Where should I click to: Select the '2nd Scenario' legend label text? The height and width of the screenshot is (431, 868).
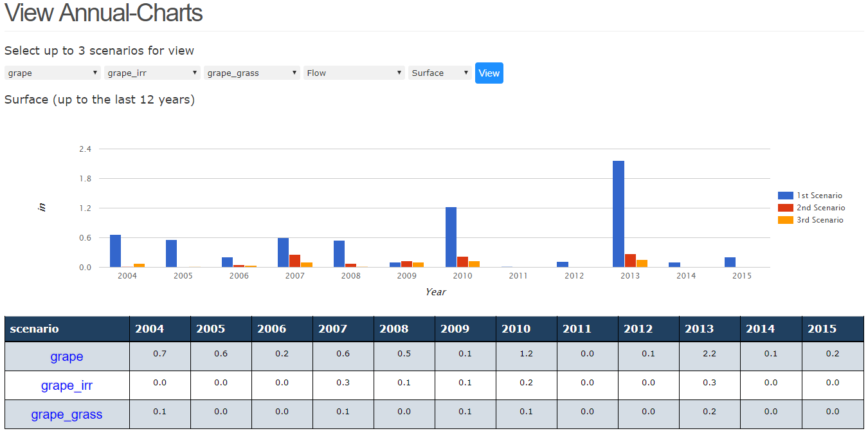tap(821, 208)
